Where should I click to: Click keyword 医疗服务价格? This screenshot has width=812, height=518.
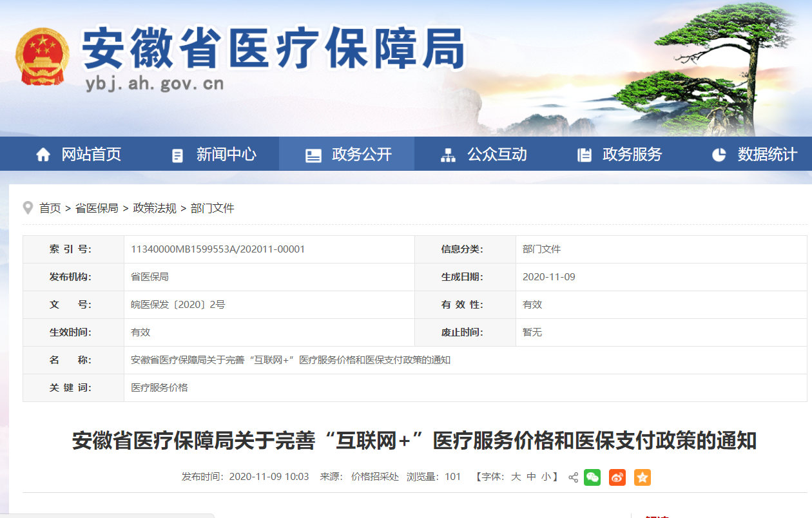(159, 387)
